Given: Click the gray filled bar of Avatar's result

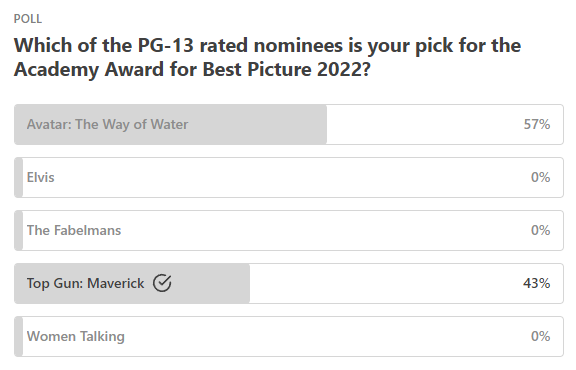Looking at the screenshot, I should point(170,125).
